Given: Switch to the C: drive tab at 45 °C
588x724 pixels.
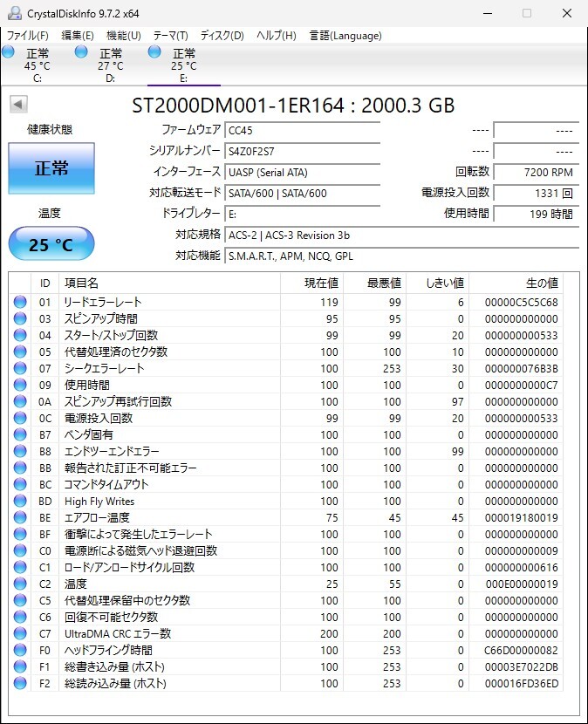Looking at the screenshot, I should [x=37, y=65].
